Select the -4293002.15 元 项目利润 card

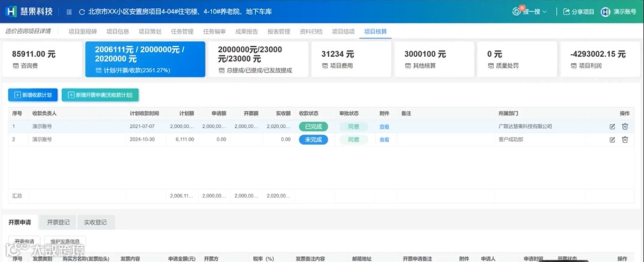[x=600, y=59]
